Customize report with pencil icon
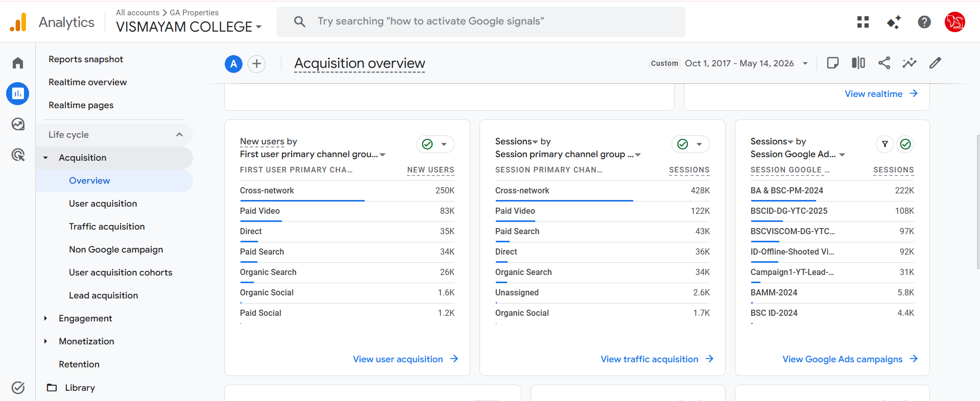The image size is (980, 401). (935, 63)
